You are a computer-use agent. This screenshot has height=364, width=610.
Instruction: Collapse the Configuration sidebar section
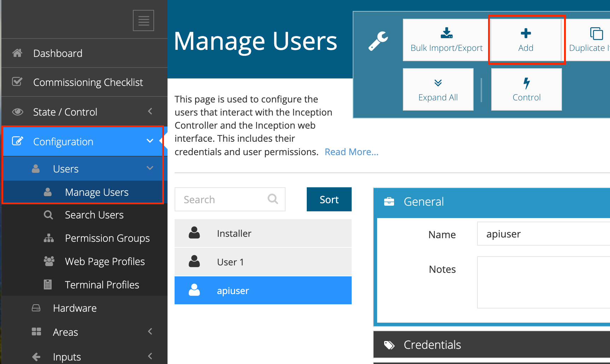click(x=150, y=141)
